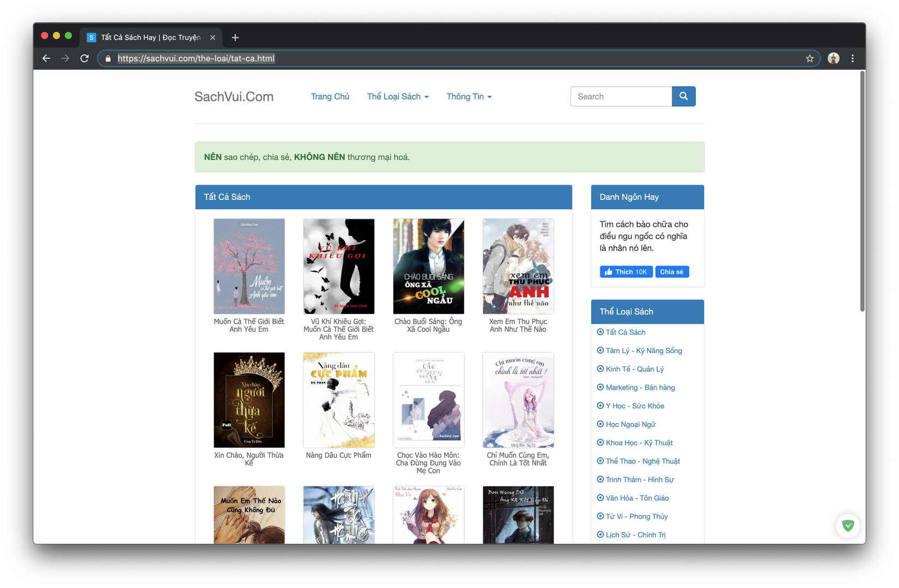Expand the Thông Tin dropdown
899x588 pixels.
tap(469, 96)
